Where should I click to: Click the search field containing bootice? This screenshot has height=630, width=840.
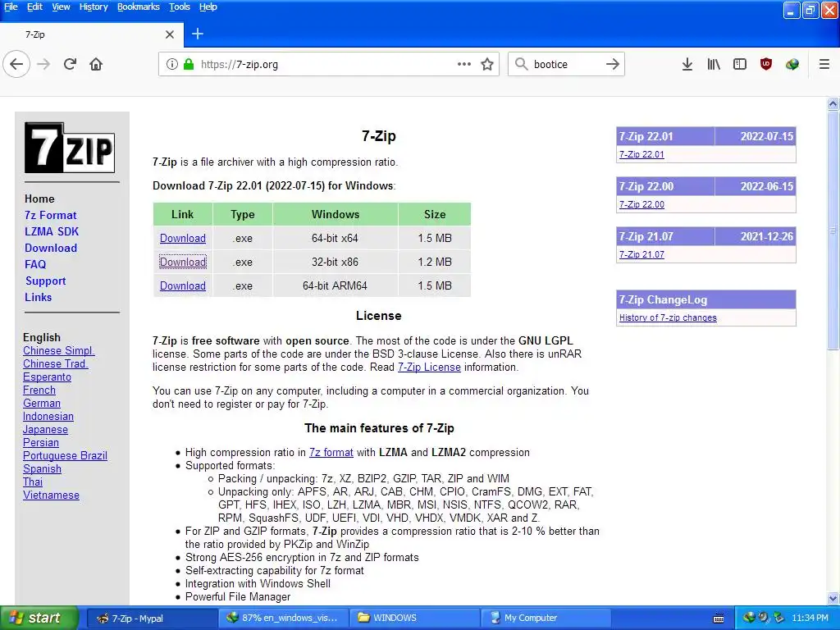567,64
